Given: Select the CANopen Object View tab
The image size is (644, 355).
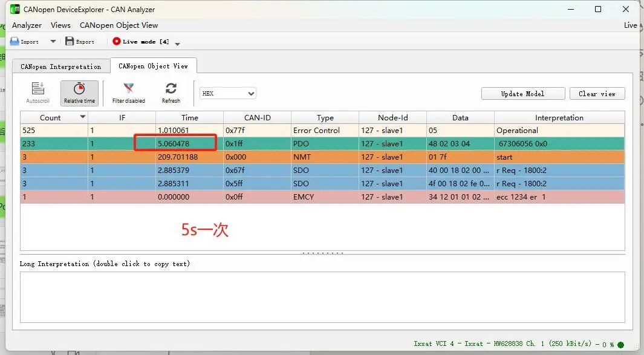Looking at the screenshot, I should tap(153, 66).
